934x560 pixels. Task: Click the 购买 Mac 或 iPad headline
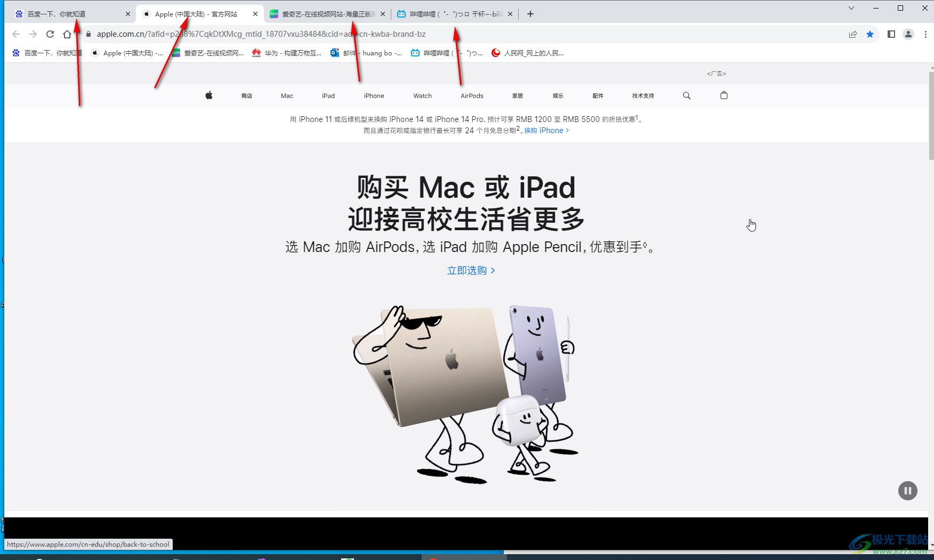tap(466, 188)
